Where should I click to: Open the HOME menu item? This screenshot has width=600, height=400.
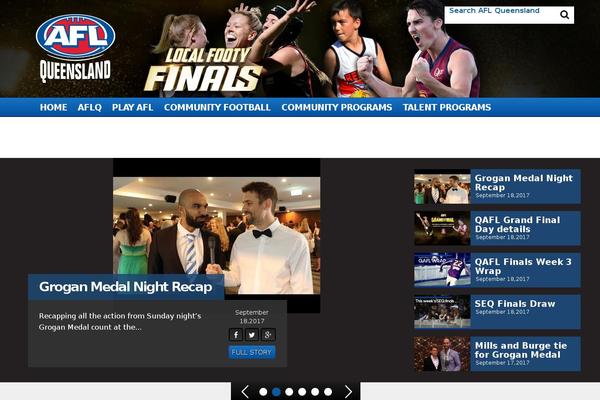(x=54, y=108)
